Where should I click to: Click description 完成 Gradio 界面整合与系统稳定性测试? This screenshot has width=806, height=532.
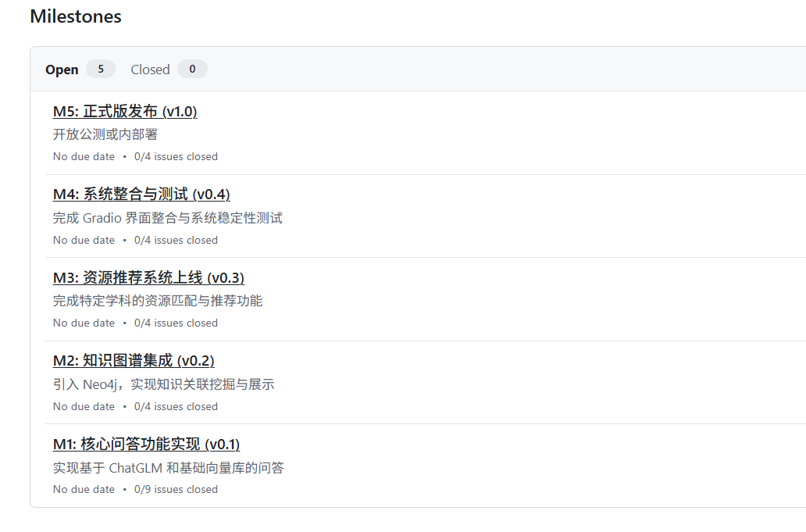pos(168,218)
